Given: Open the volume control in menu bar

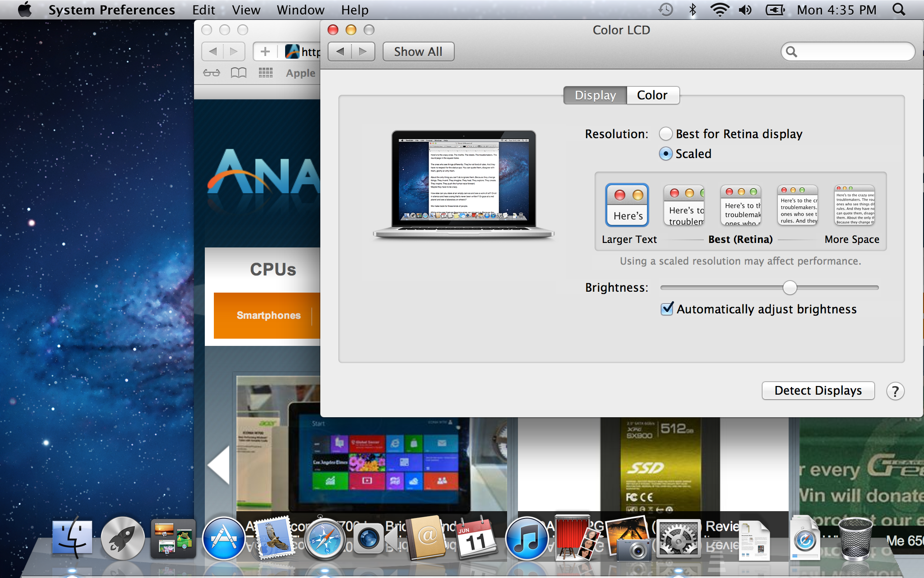Looking at the screenshot, I should [x=745, y=10].
